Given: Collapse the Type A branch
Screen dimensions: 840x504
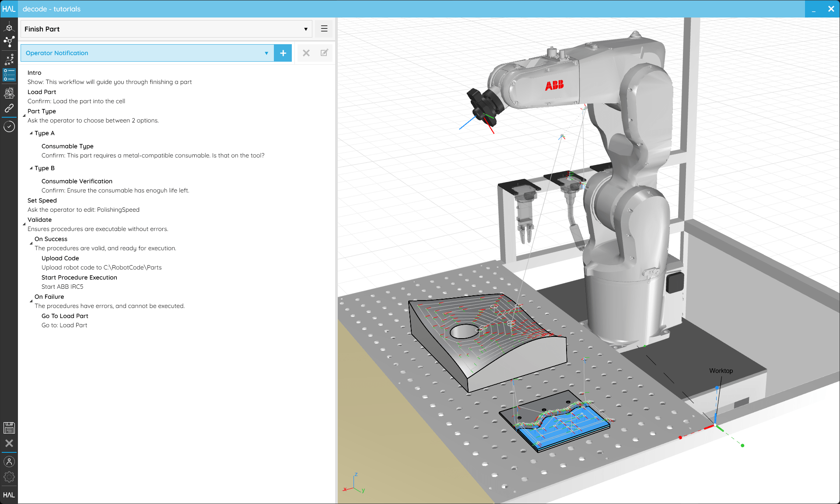Looking at the screenshot, I should pos(31,133).
